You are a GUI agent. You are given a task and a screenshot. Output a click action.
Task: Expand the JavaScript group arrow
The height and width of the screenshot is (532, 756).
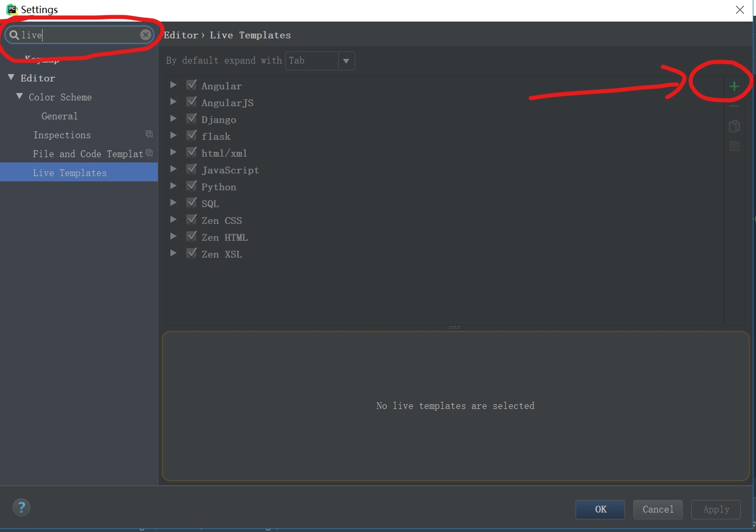pos(173,169)
